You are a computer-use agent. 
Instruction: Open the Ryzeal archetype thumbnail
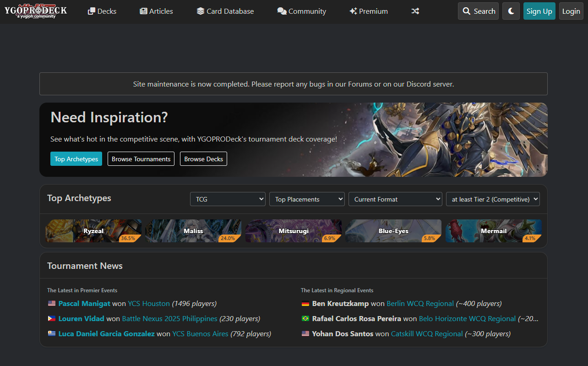pos(93,231)
